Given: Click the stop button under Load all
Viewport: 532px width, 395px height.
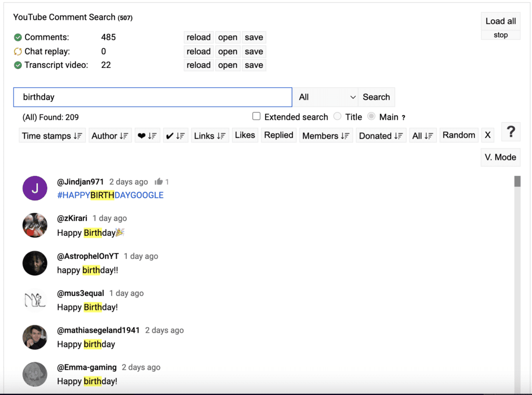Looking at the screenshot, I should (x=500, y=35).
